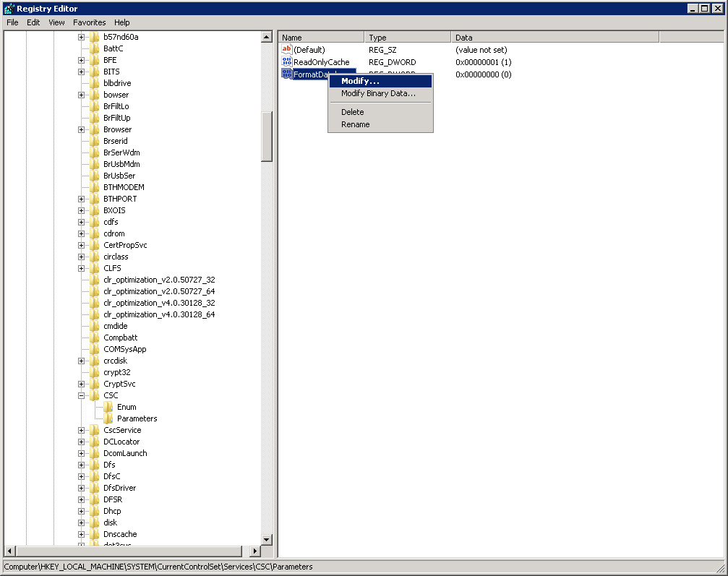Click the registry path in the status bar
Screen dimensions: 728x576
point(158,567)
